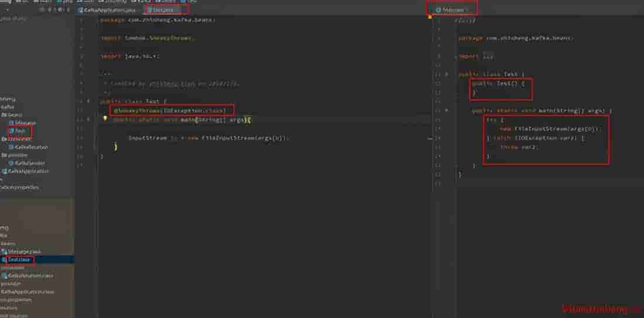Switch to the KafkaApplication.java editor tab
The width and height of the screenshot is (644, 318).
110,10
